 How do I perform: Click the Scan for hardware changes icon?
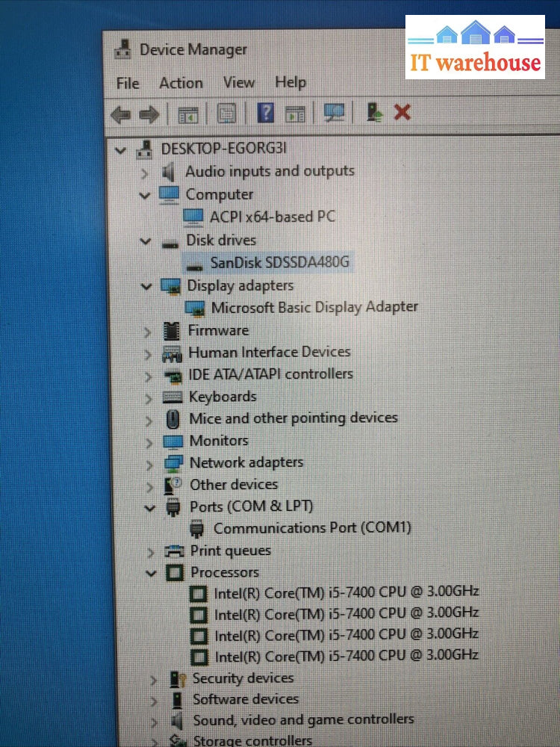tap(334, 113)
